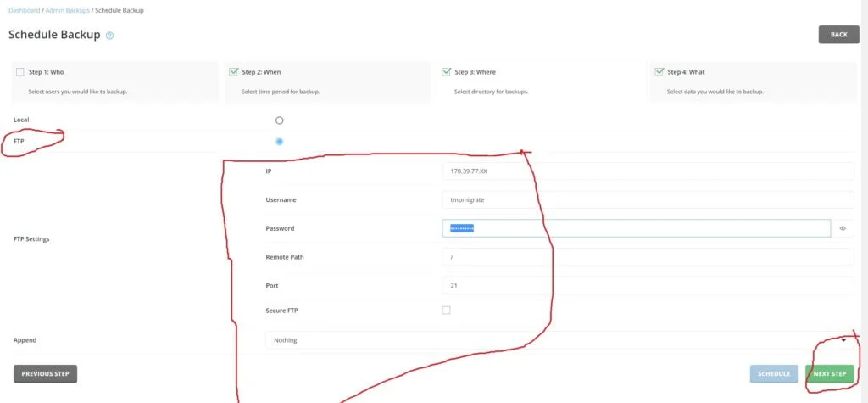The image size is (868, 403).
Task: Toggle the Step 3: Where checkbox
Action: tap(446, 72)
